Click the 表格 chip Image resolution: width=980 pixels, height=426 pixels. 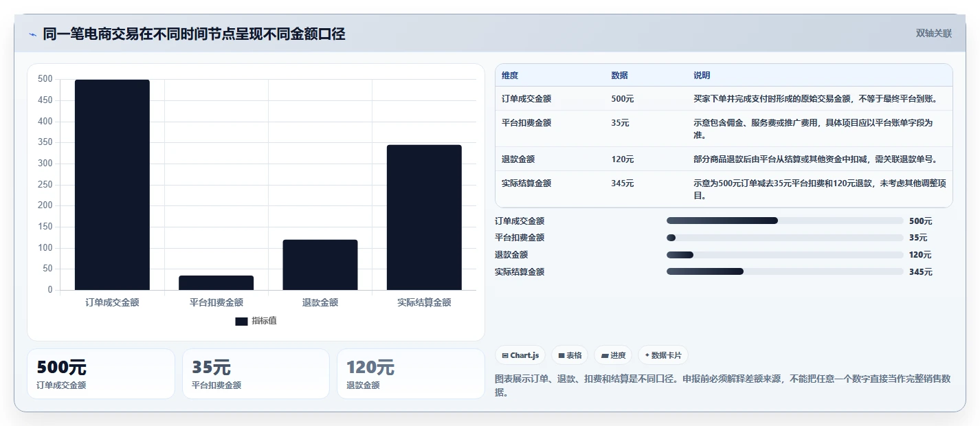point(570,355)
